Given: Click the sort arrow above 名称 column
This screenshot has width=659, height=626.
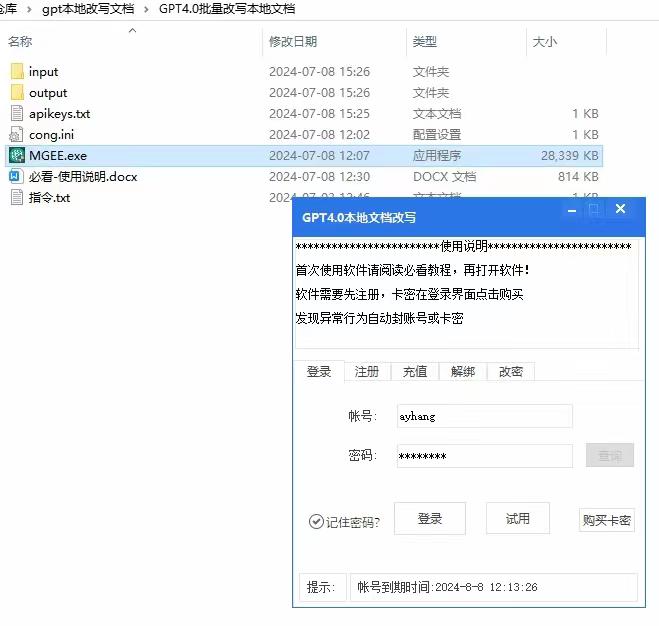Looking at the screenshot, I should pyautogui.click(x=132, y=30).
